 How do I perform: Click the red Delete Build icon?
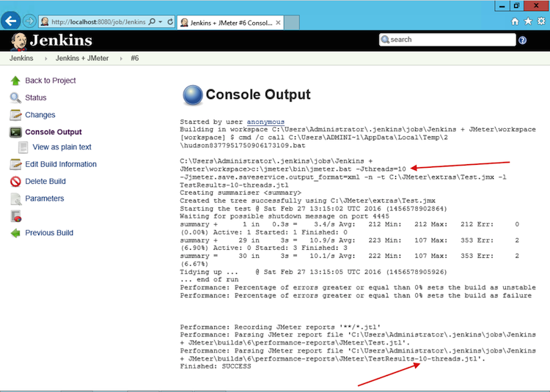click(15, 182)
